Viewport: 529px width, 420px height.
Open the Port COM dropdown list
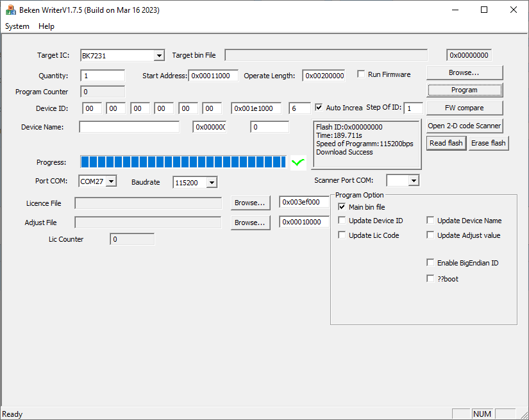(x=111, y=182)
